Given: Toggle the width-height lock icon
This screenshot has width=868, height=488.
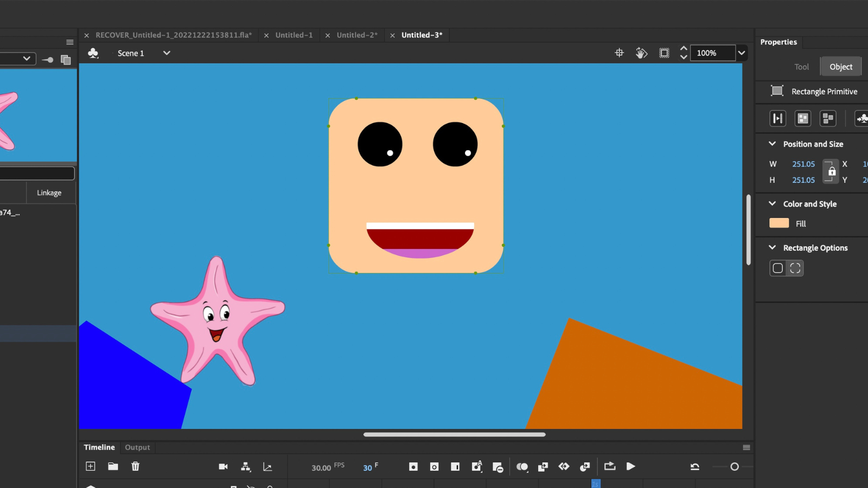Looking at the screenshot, I should click(x=831, y=172).
